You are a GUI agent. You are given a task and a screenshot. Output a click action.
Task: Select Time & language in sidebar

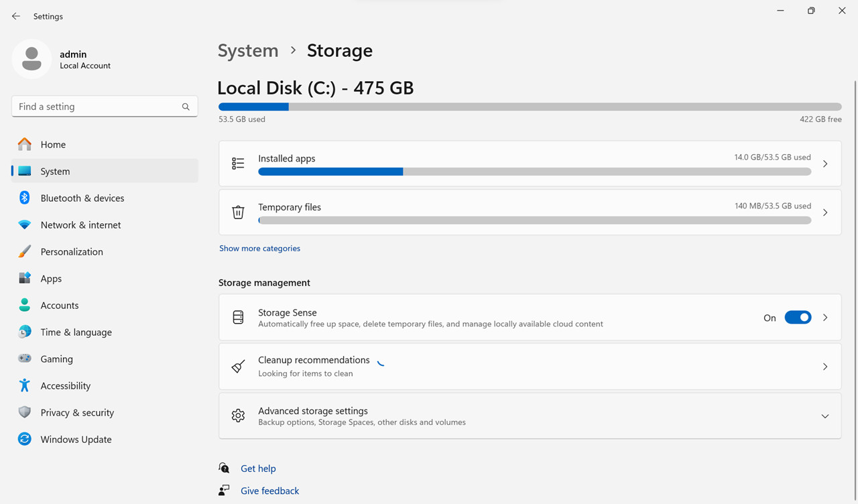(x=76, y=332)
